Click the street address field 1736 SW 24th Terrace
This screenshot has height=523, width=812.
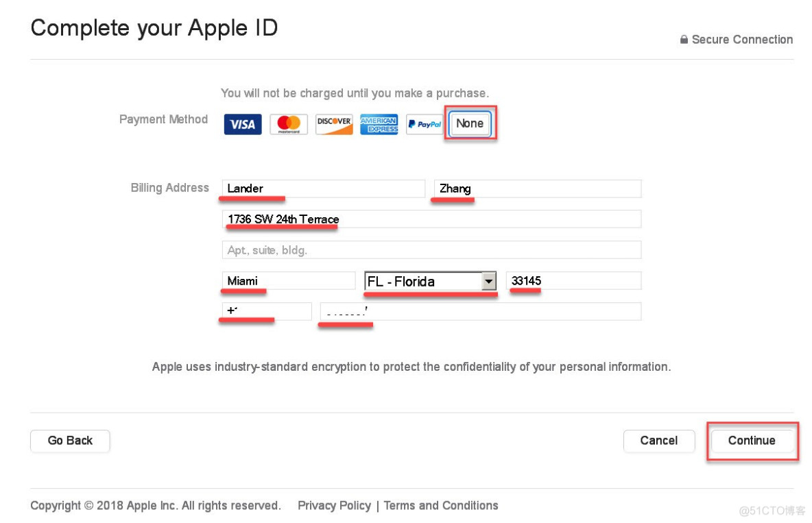coord(431,219)
